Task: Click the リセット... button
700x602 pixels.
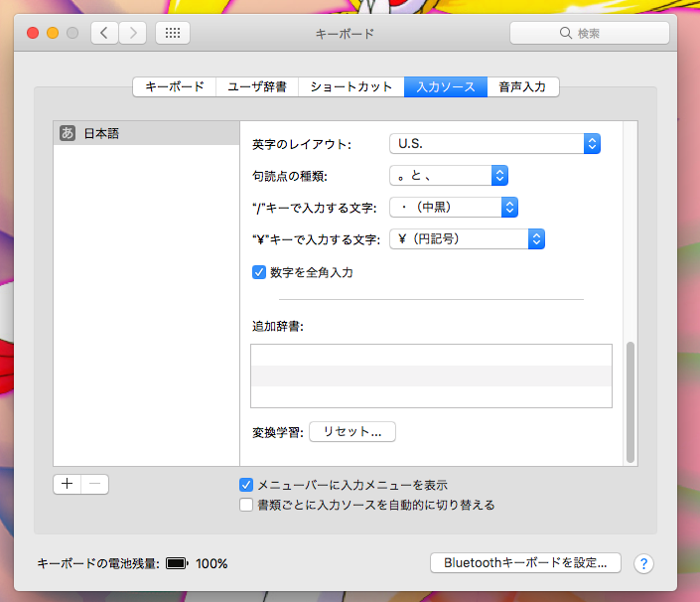Action: tap(352, 431)
